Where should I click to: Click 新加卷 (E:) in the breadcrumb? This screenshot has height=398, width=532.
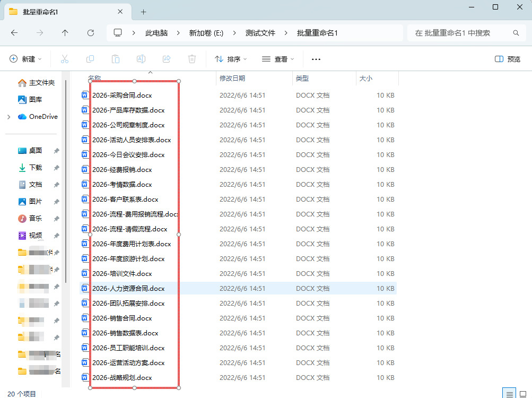click(206, 33)
